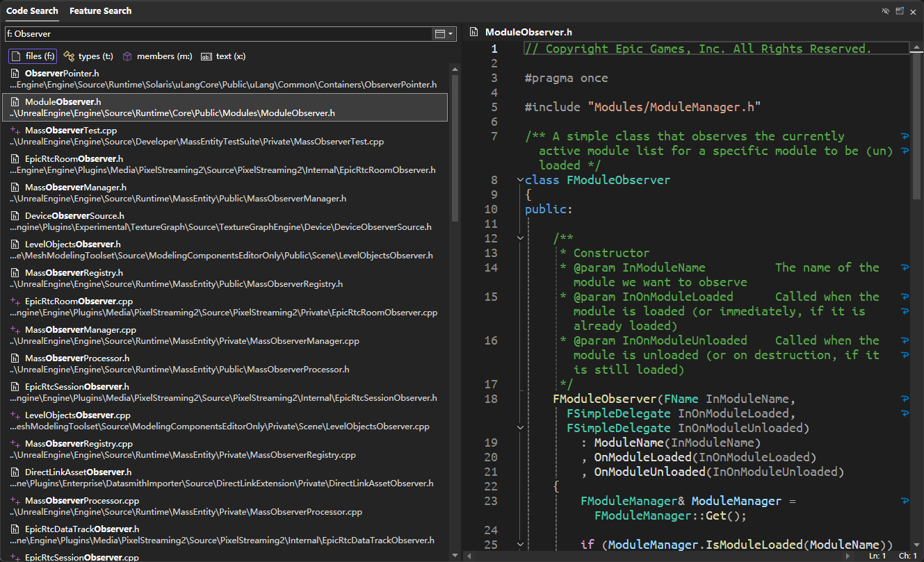Turn on the text (x:) filter
This screenshot has height=562, width=924.
223,56
